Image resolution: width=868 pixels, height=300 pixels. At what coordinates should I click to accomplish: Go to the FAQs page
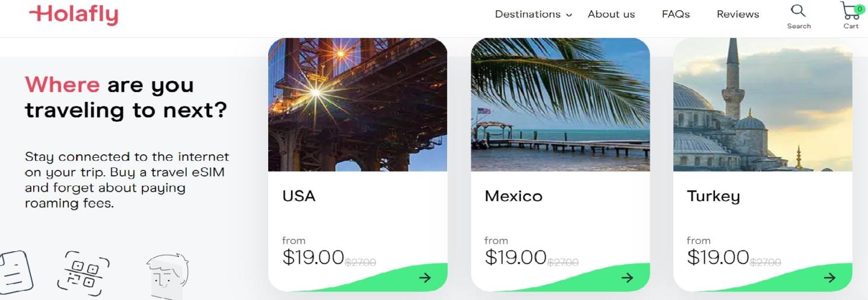676,14
